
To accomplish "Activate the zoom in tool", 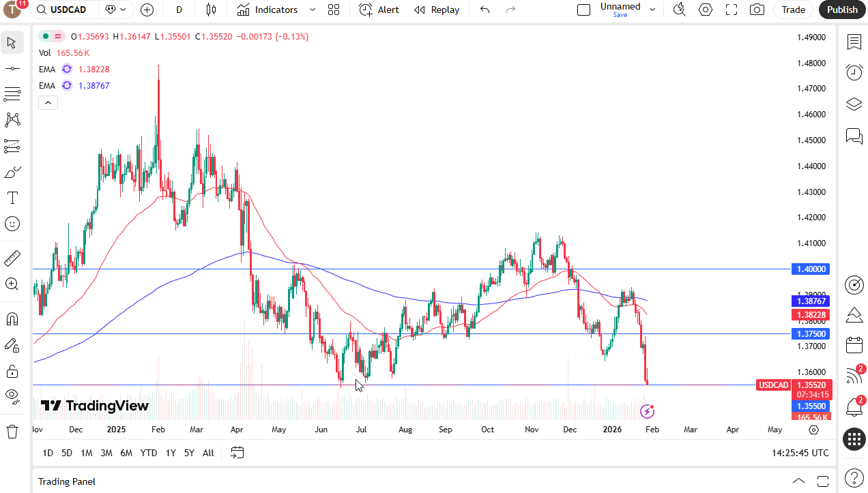I will point(12,284).
